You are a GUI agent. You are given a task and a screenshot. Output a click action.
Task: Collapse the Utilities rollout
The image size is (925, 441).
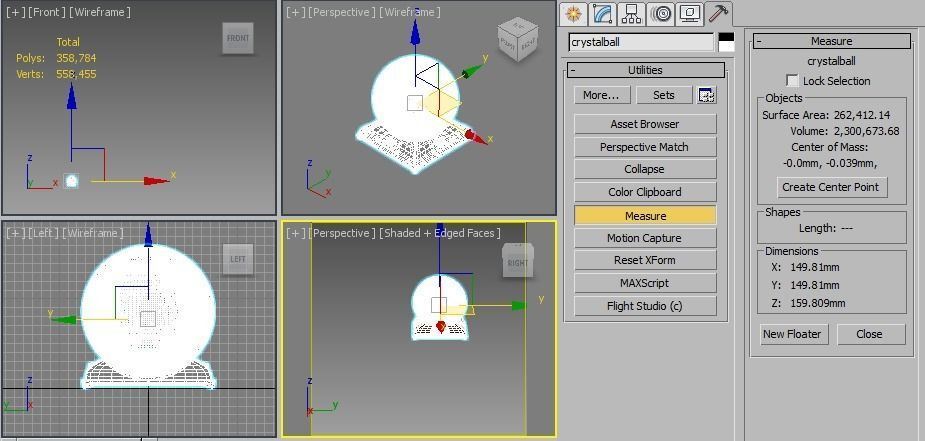[645, 70]
